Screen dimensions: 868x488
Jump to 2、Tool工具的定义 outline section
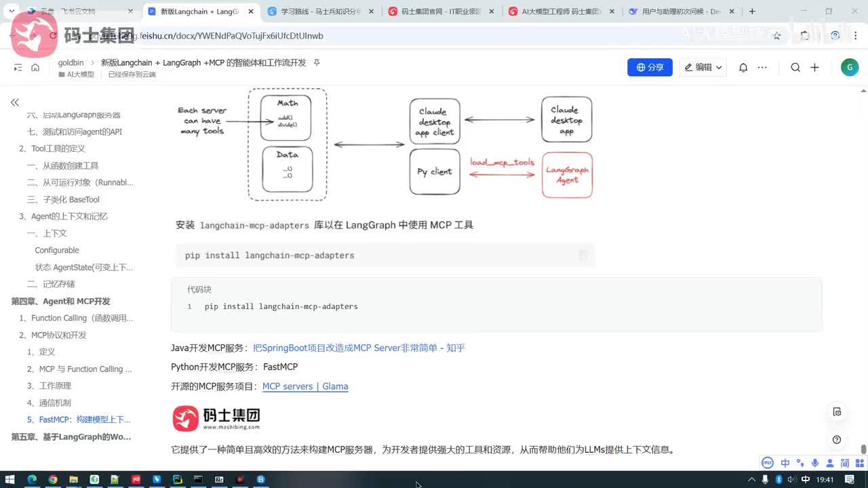(52, 148)
